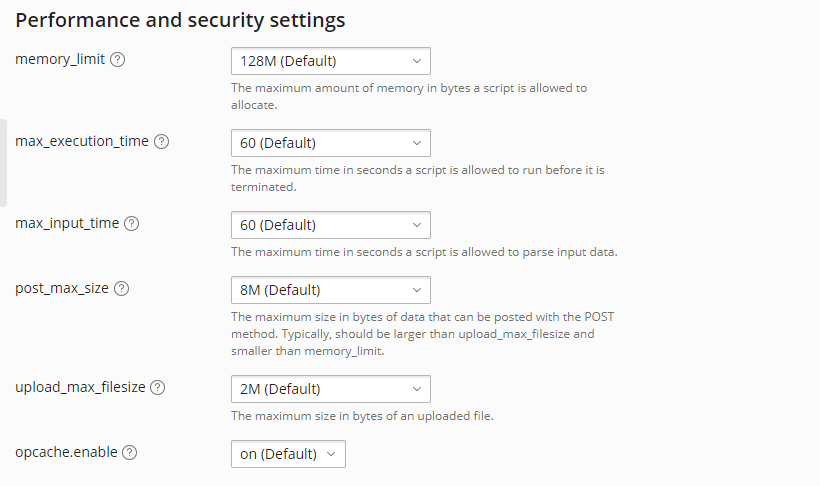Open the upload_max_filesize 2M dropdown
The image size is (820, 486).
[330, 389]
